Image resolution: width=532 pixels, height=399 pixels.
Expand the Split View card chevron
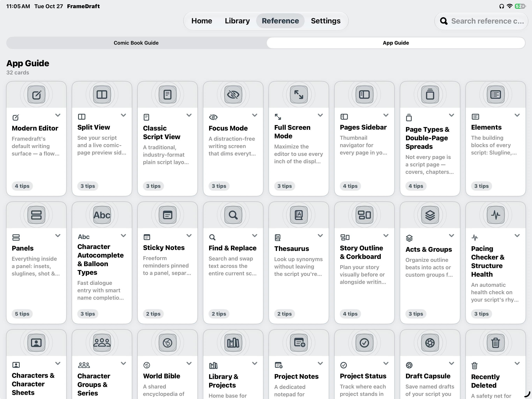pos(123,115)
